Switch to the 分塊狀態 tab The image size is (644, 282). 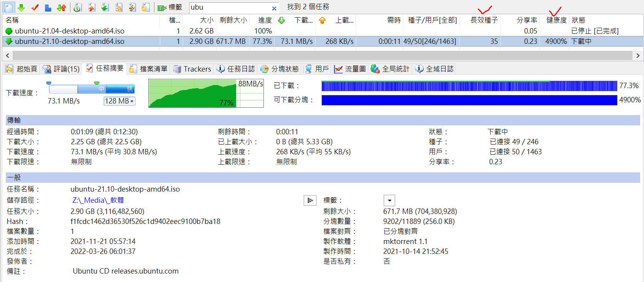pos(280,69)
